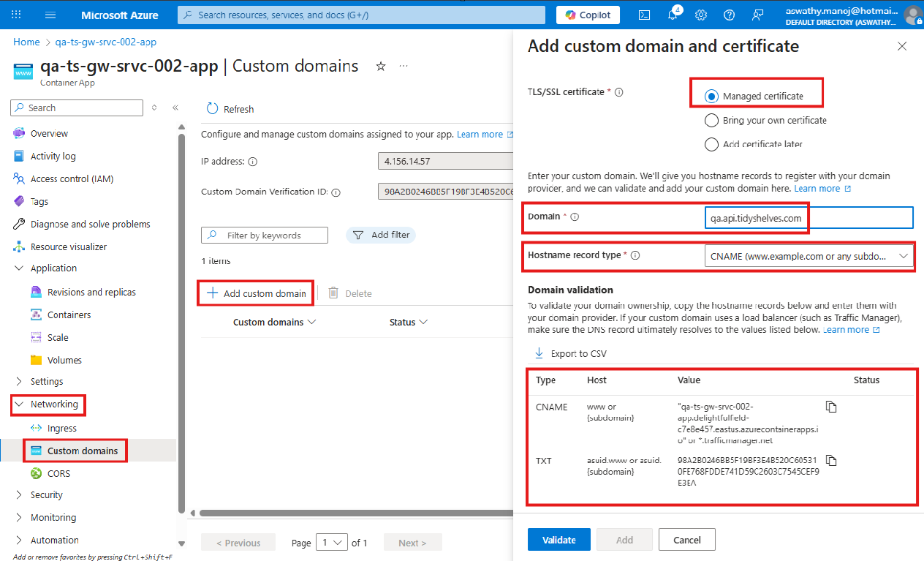Open Hostname record type dropdown
Viewport: 924px width, 561px height.
click(x=808, y=256)
